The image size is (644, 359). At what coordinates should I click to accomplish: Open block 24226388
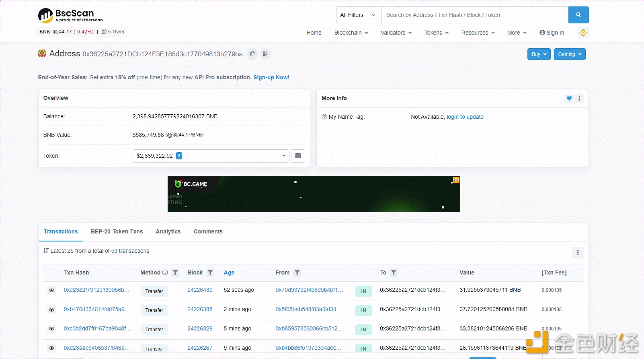coord(200,309)
